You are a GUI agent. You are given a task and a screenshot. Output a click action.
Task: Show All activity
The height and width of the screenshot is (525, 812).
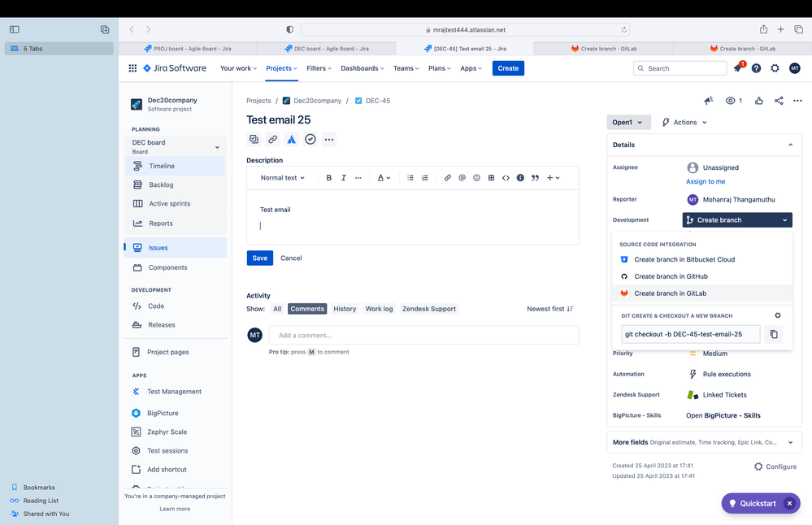point(277,309)
